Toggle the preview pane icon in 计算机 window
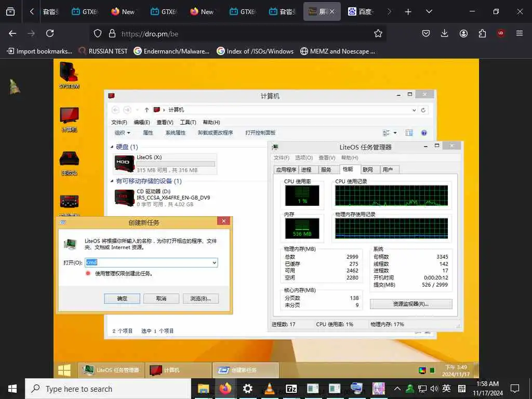This screenshot has width=532, height=399. [x=409, y=132]
